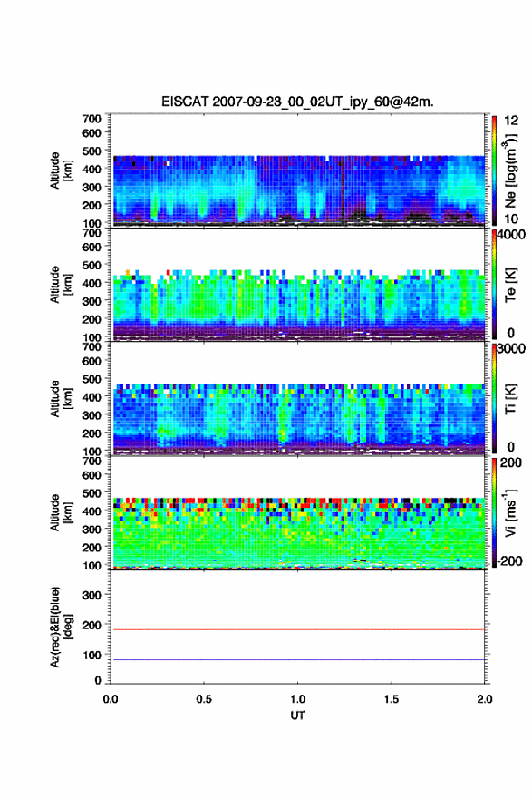Click the 300 tick of the azimuth axis

pos(92,595)
